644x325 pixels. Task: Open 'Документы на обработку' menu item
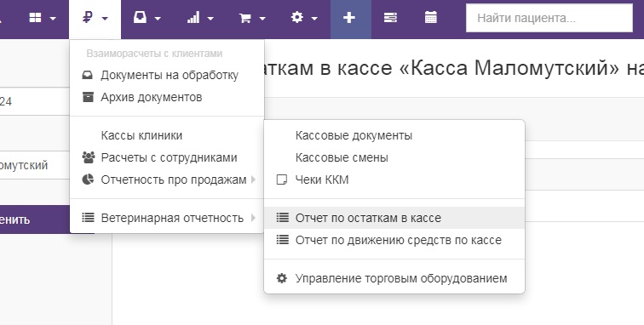point(167,76)
